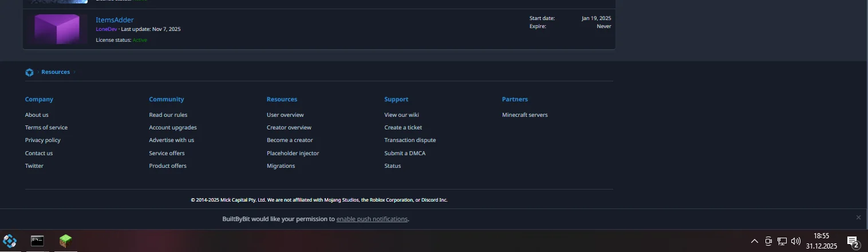Open the Twitter footer link
Screen dimensions: 868x252
coord(34,166)
